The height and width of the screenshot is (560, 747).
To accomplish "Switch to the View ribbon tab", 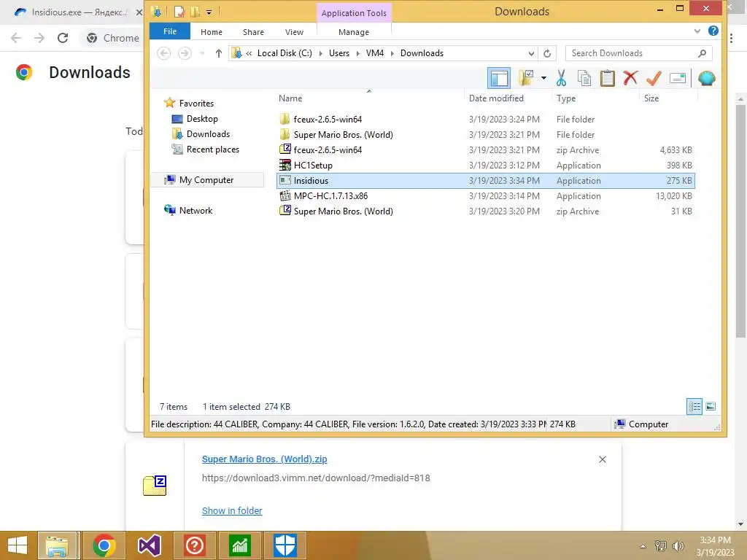I will (294, 32).
